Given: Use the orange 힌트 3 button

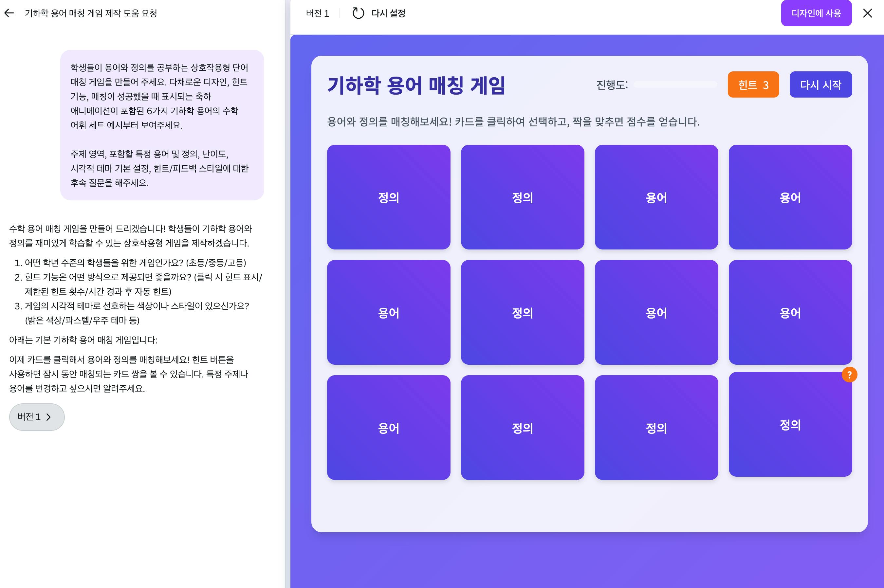Looking at the screenshot, I should tap(753, 84).
